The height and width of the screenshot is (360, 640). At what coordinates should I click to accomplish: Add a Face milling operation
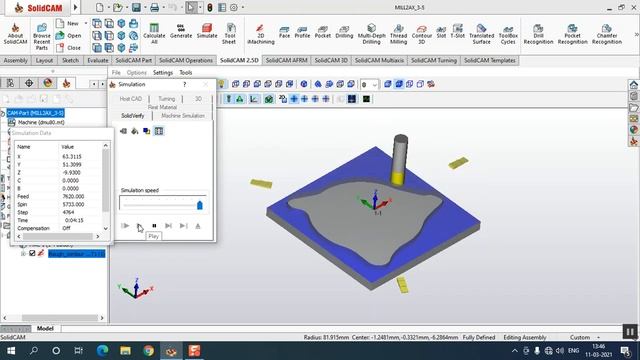click(284, 32)
